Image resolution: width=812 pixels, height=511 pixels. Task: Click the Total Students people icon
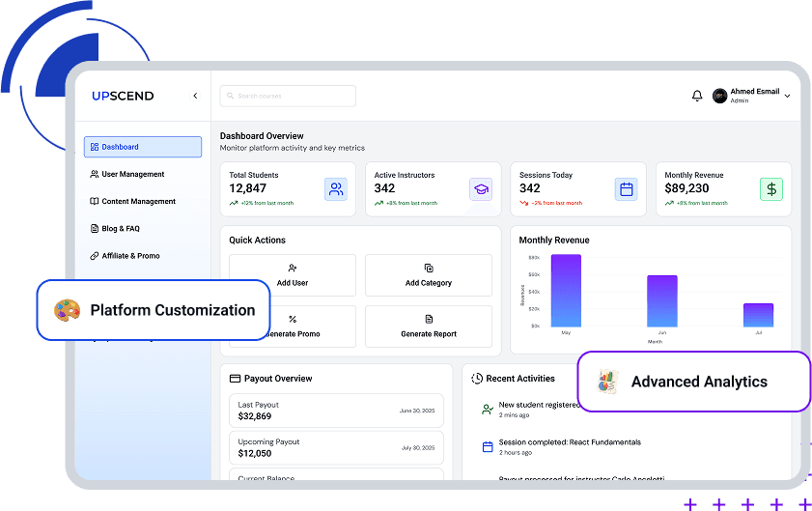click(336, 189)
